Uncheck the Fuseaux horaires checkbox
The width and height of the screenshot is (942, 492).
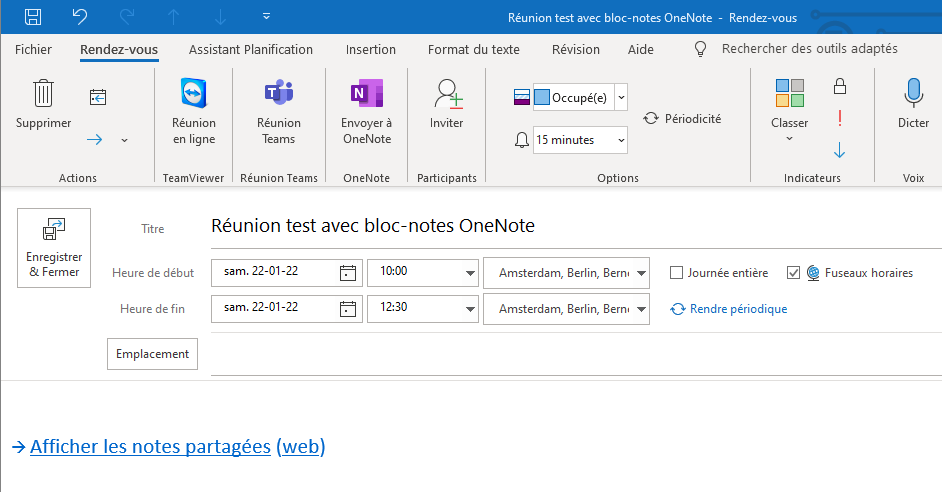pos(794,273)
